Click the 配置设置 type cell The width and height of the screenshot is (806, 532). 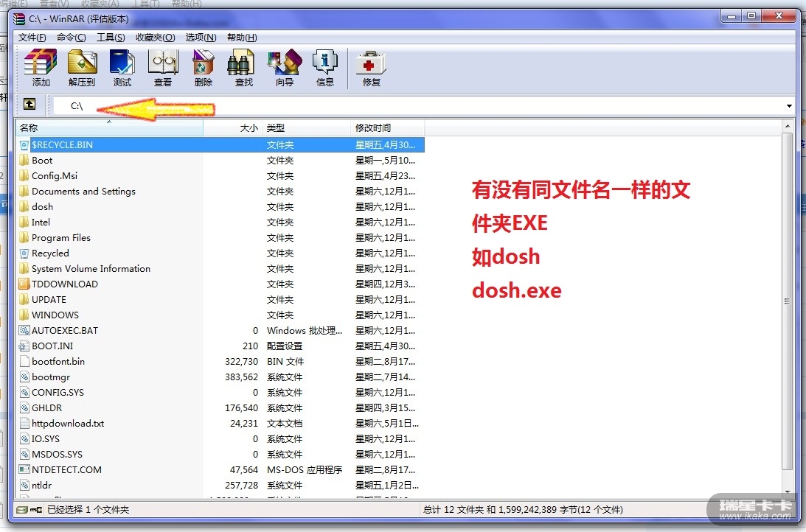(x=285, y=346)
